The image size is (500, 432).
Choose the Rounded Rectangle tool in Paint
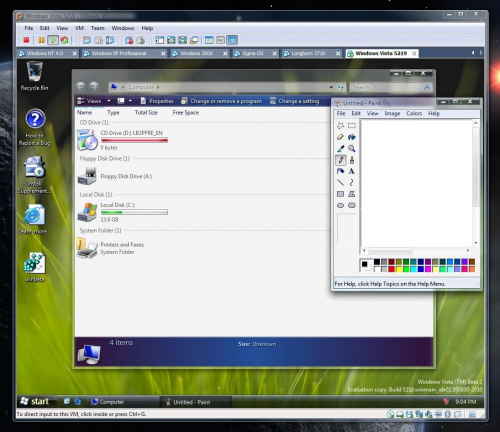pyautogui.click(x=352, y=205)
